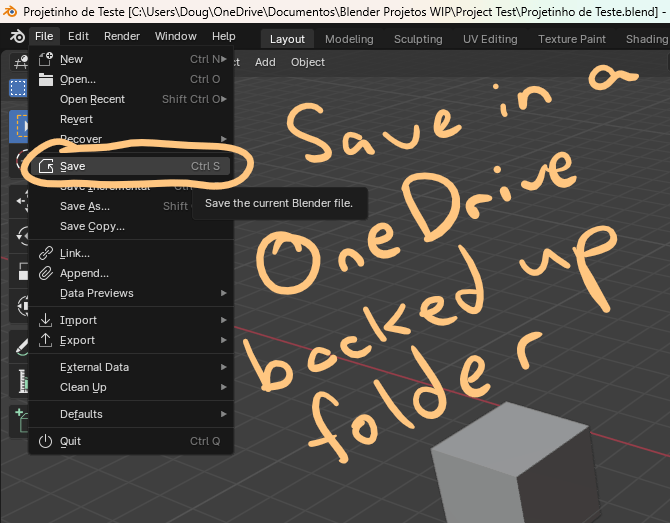Viewport: 670px width, 523px height.
Task: Expand the Defaults submenu
Action: point(131,414)
